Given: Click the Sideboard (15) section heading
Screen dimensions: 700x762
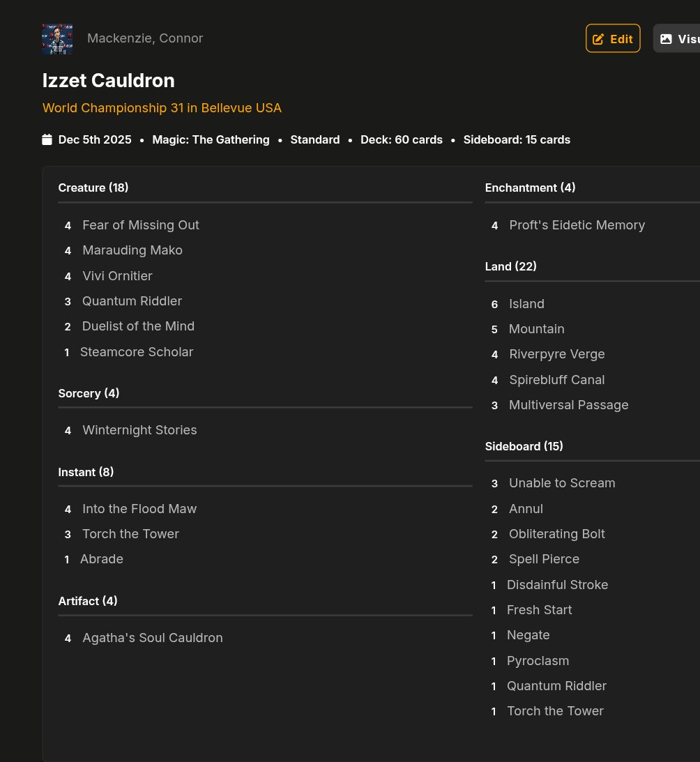Looking at the screenshot, I should [x=524, y=446].
